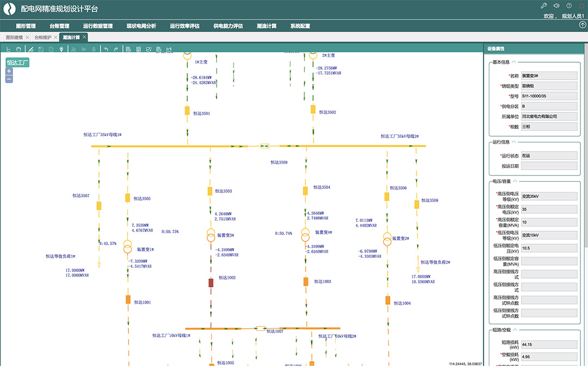
Task: Click the 恒达工厂 button on canvas
Action: 17,63
